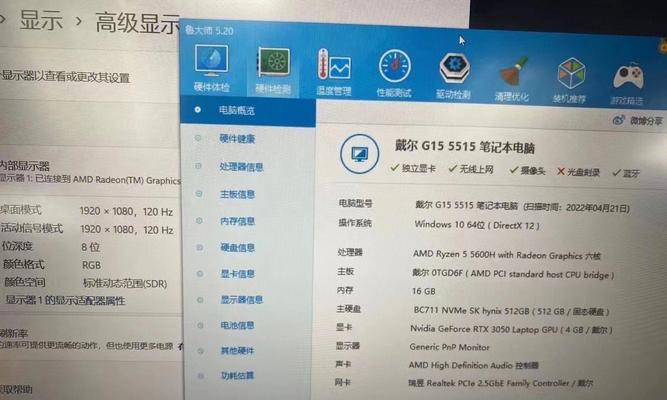
Task: Open 装机推荐 cube icon
Action: (571, 74)
